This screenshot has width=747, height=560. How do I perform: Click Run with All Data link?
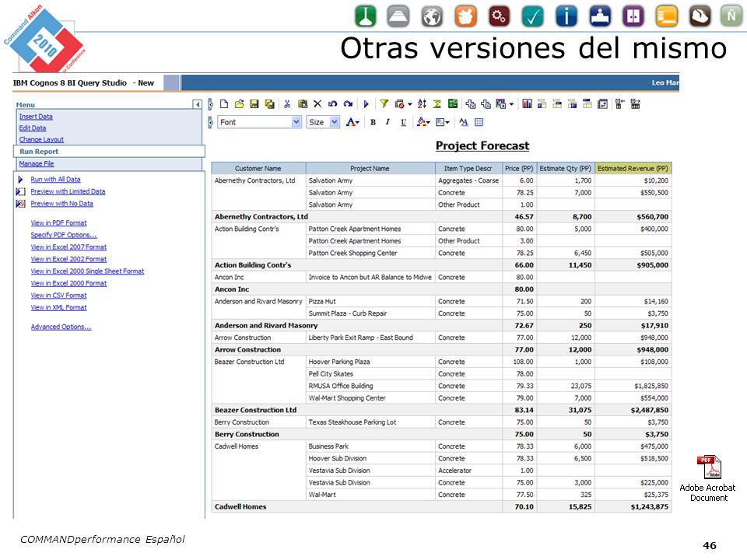click(x=56, y=180)
